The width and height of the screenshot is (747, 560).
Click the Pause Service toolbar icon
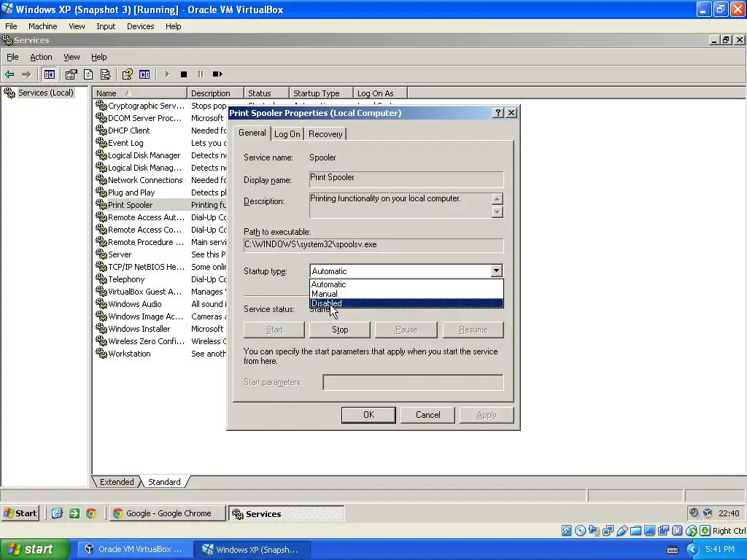200,74
